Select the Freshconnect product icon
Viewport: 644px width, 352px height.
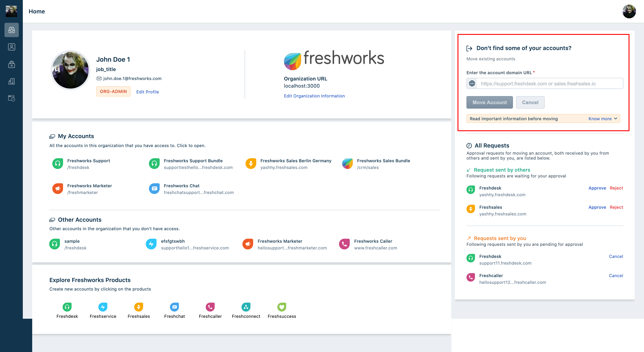246,307
